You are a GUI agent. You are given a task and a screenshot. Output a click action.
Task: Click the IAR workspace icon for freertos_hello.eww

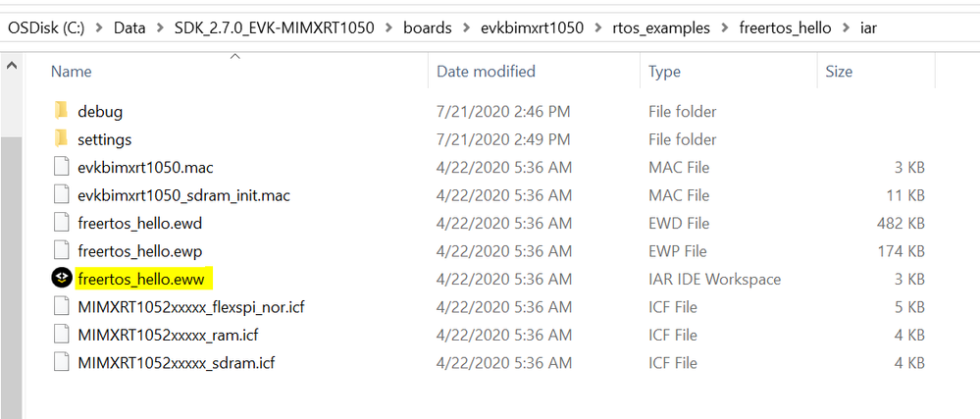61,279
